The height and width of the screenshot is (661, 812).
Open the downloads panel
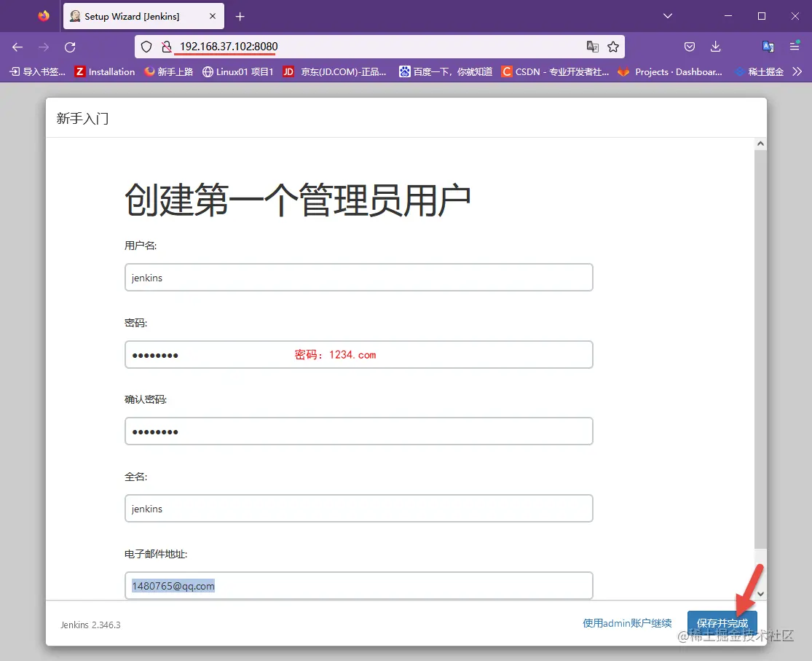point(715,47)
